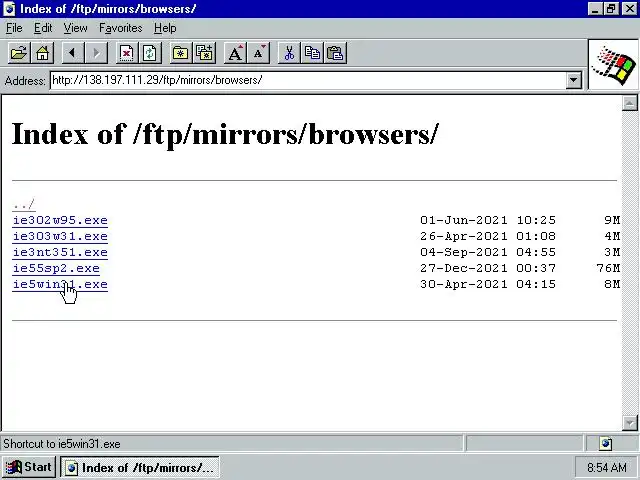640x480 pixels.
Task: Click the Open folder toolbar icon
Action: pyautogui.click(x=19, y=53)
